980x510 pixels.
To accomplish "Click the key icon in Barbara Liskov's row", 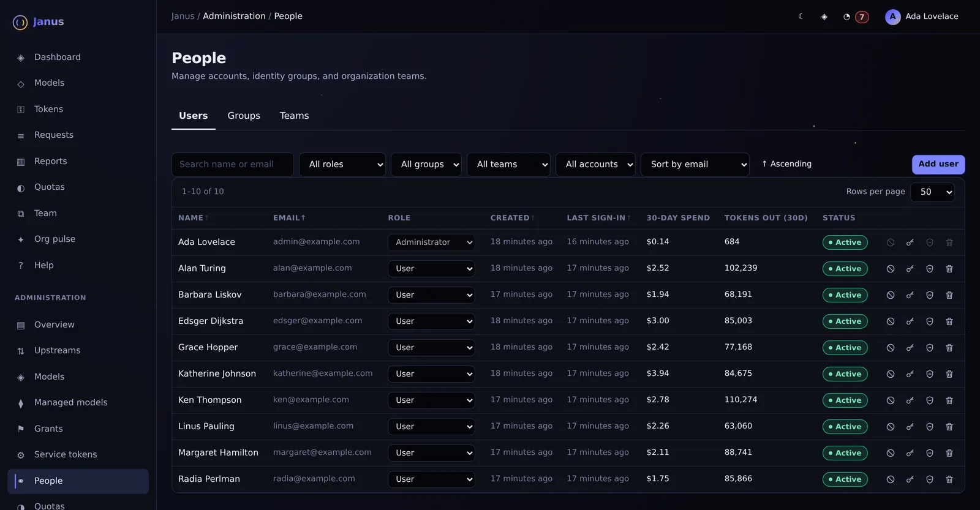I will [910, 295].
